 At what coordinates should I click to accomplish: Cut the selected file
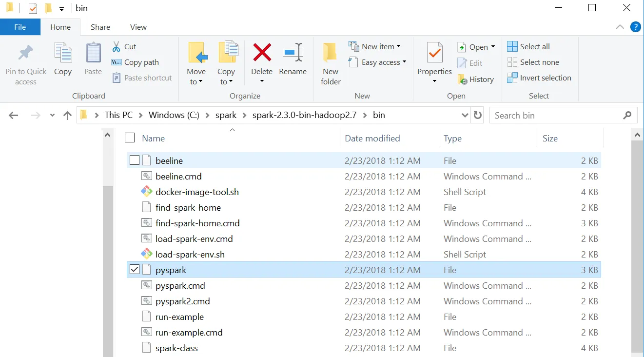click(x=124, y=47)
